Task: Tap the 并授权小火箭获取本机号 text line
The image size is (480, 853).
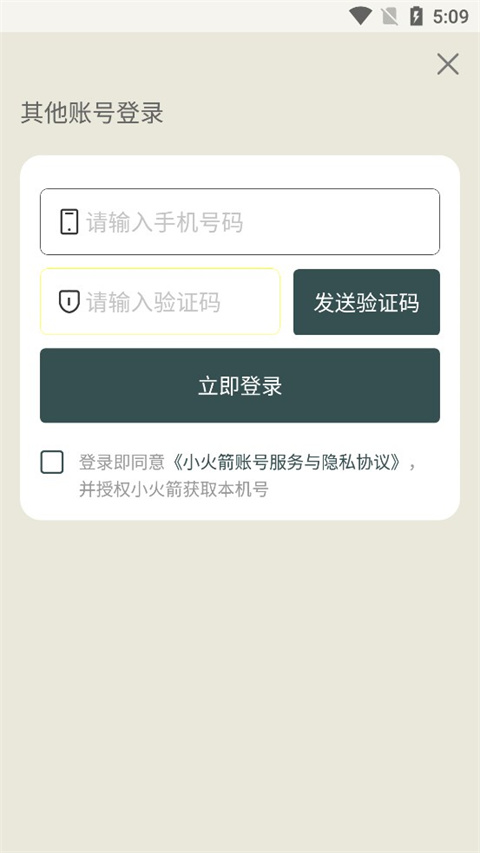Action: (174, 489)
